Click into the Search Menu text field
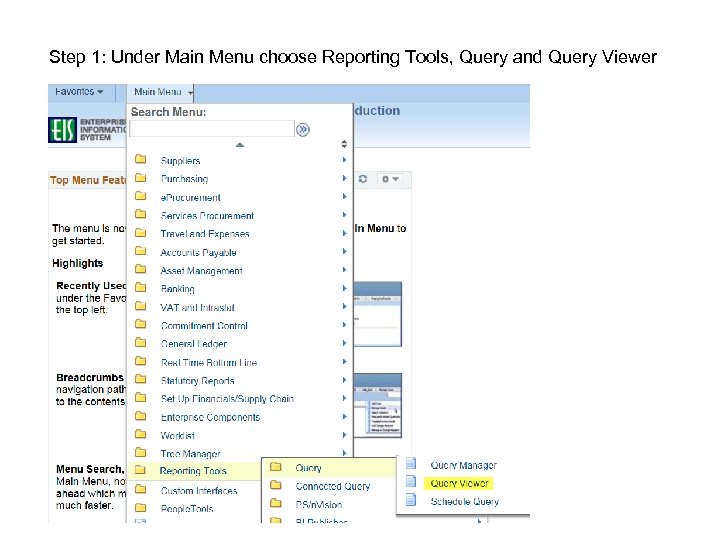This screenshot has height=540, width=720. point(212,129)
